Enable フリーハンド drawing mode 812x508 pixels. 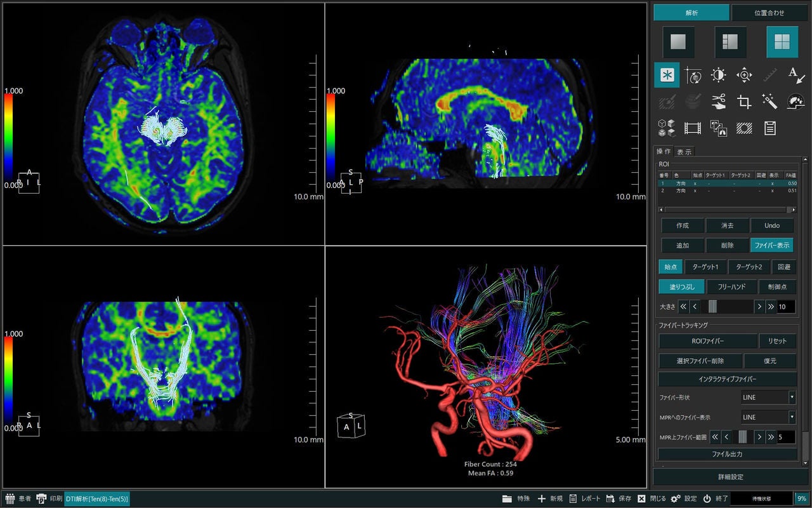tap(731, 287)
